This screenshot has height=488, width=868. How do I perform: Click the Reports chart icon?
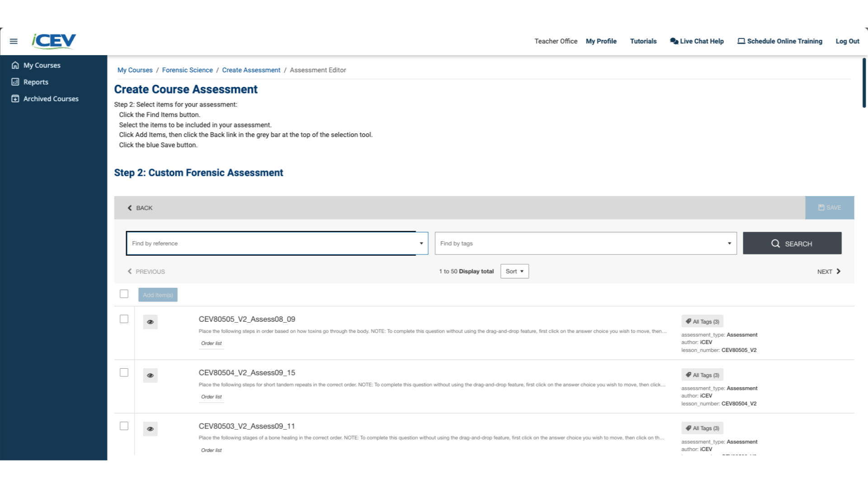click(15, 82)
